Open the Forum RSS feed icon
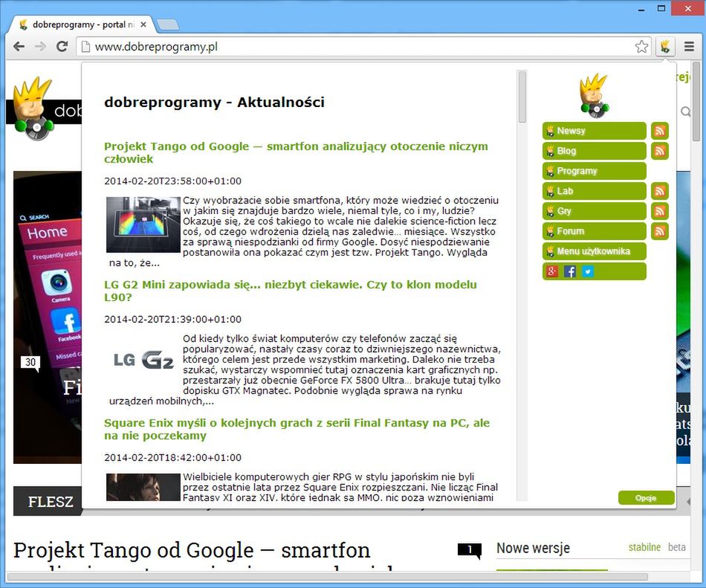706x588 pixels. point(660,231)
